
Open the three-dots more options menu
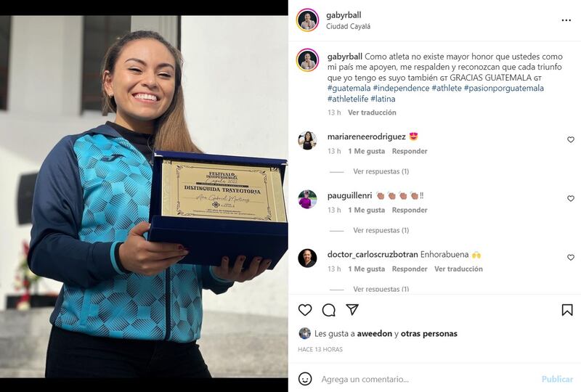coord(566,20)
